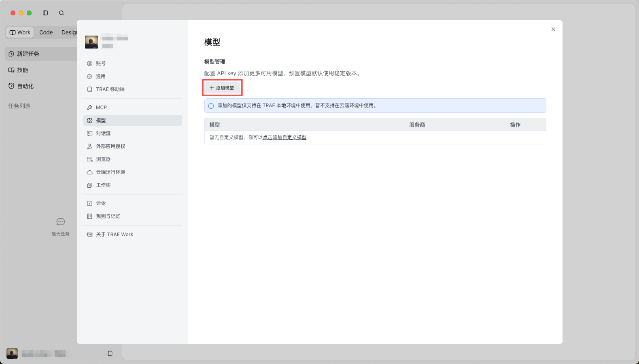The width and height of the screenshot is (639, 364).
Task: Click the 云端运行环境 cloud icon
Action: coord(90,172)
